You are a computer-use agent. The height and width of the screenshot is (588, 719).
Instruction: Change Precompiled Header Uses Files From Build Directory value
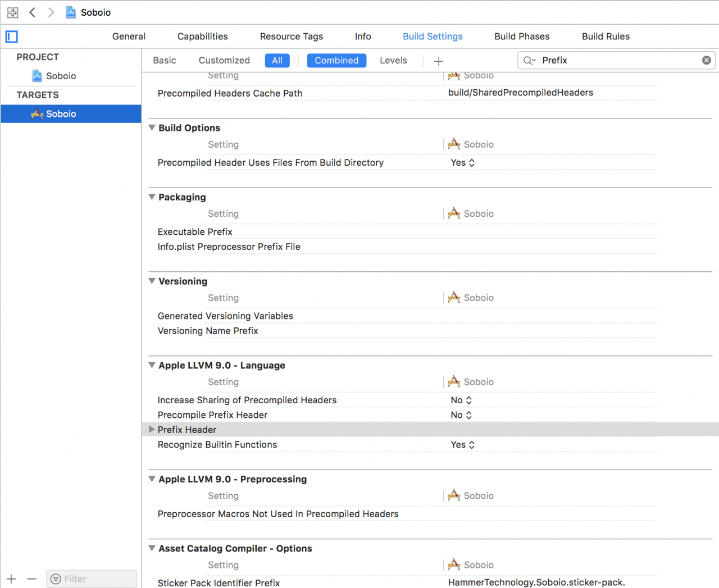pyautogui.click(x=463, y=162)
